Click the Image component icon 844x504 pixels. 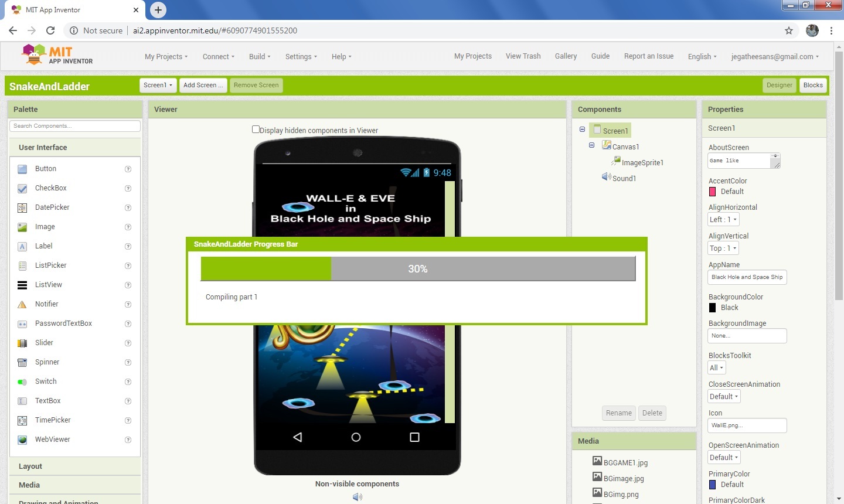point(22,227)
